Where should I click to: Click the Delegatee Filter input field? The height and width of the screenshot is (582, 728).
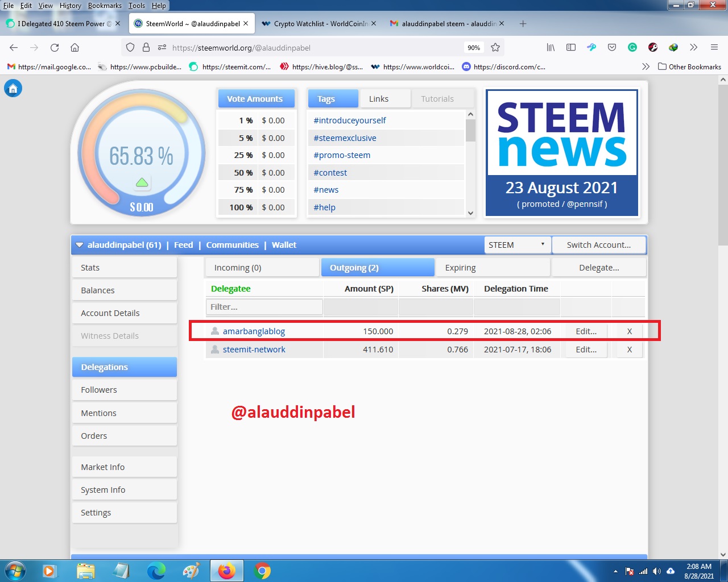264,307
